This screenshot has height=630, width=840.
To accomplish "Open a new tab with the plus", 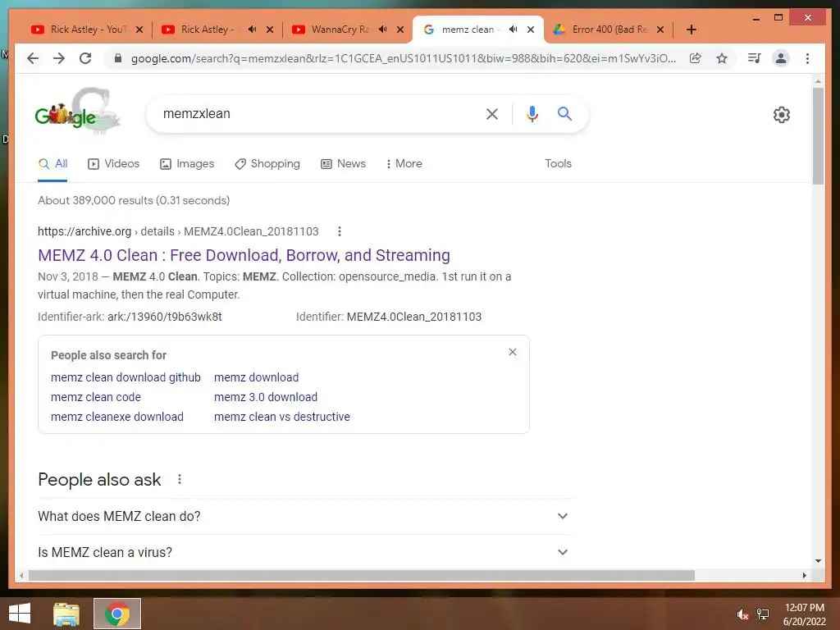I will (691, 30).
